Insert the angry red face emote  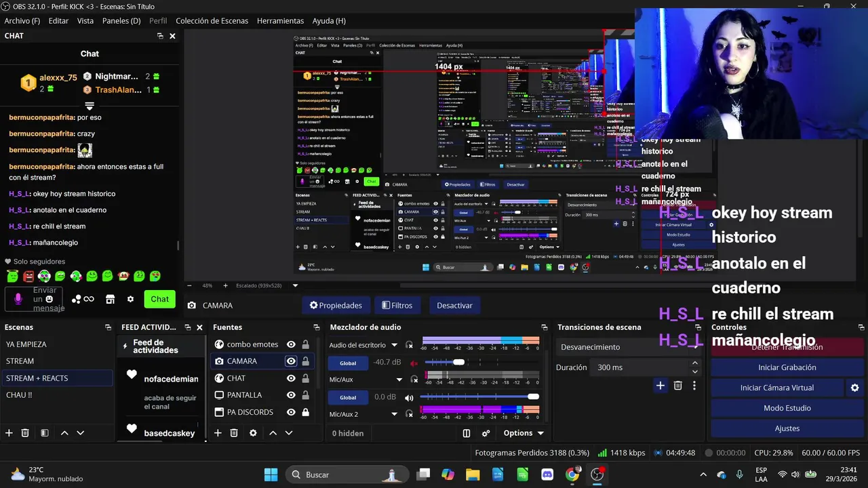point(28,276)
